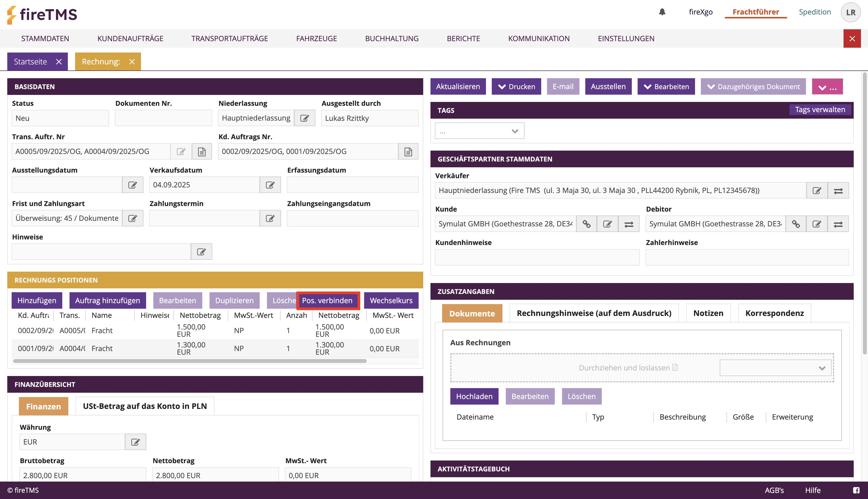Open document icon next to Trans. Auftr. Nr

click(202, 152)
